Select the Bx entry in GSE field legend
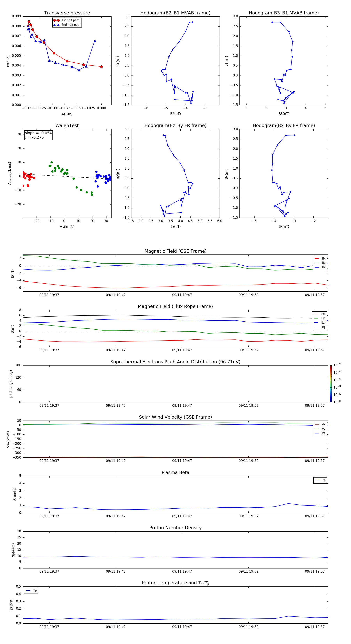The width and height of the screenshot is (351, 644). 320,259
